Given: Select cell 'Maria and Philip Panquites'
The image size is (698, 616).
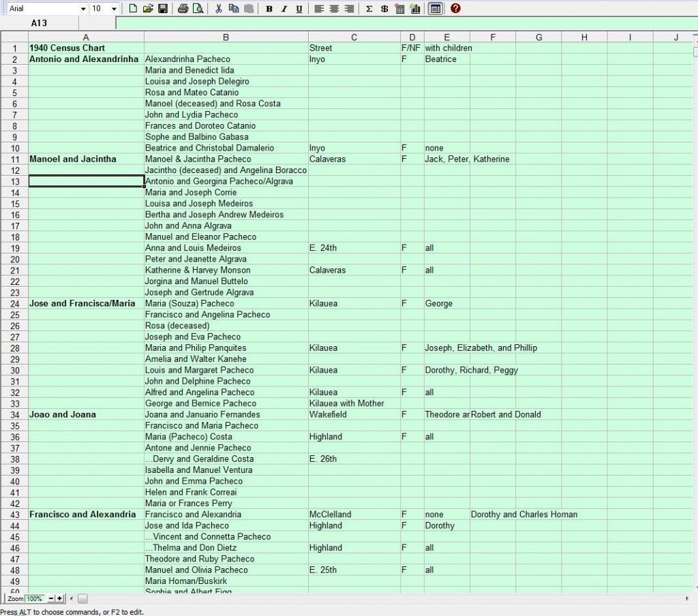Looking at the screenshot, I should tap(226, 348).
